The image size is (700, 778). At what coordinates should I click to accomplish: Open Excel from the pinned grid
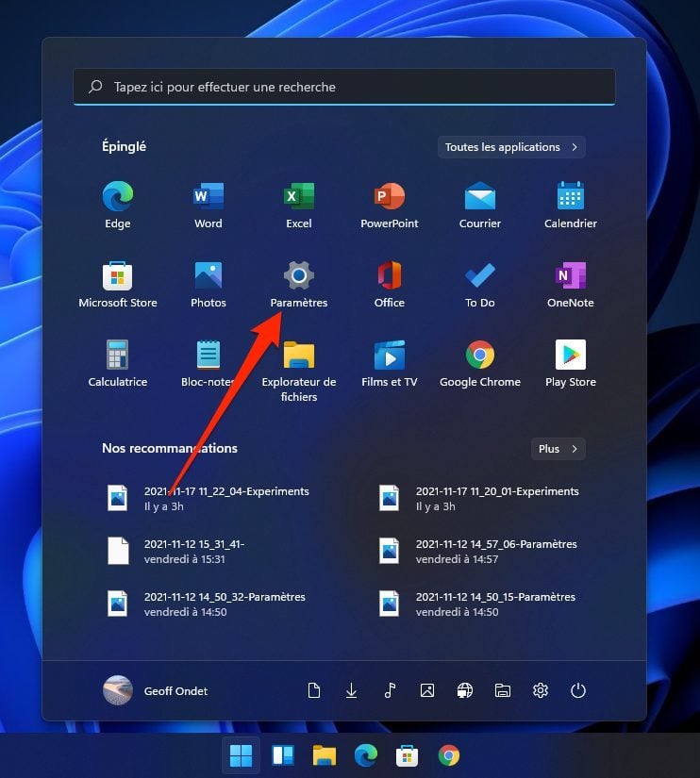(x=299, y=205)
